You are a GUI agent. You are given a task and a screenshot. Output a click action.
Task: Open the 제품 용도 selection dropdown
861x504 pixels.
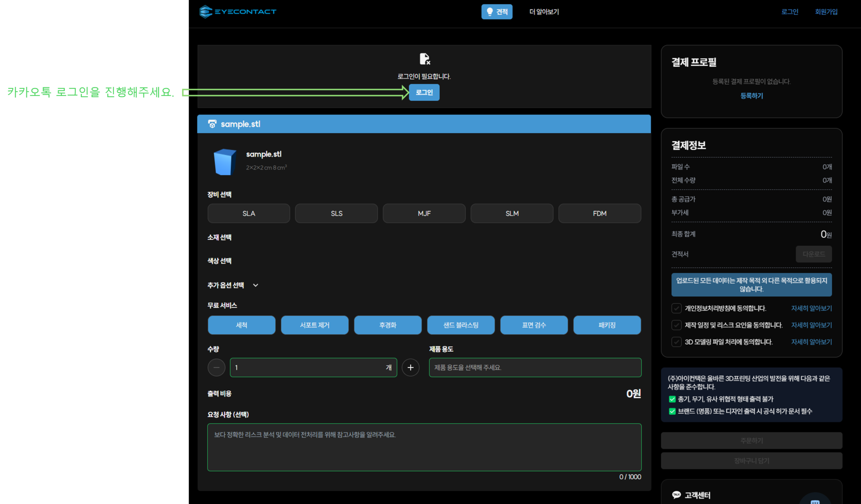(535, 368)
